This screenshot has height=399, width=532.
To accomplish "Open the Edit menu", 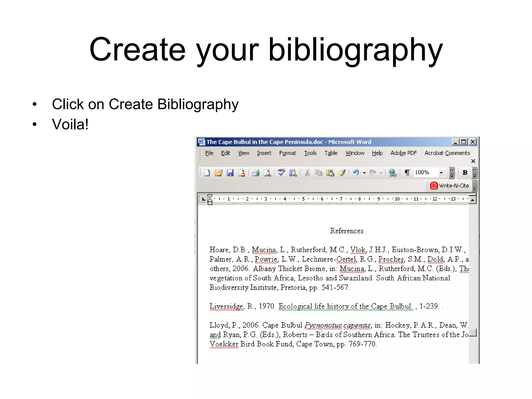I will click(225, 153).
